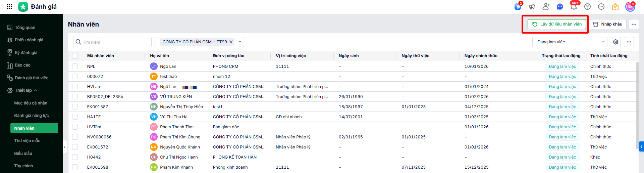Open the Đang làm việc status dropdown
644x173 pixels.
pos(570,42)
